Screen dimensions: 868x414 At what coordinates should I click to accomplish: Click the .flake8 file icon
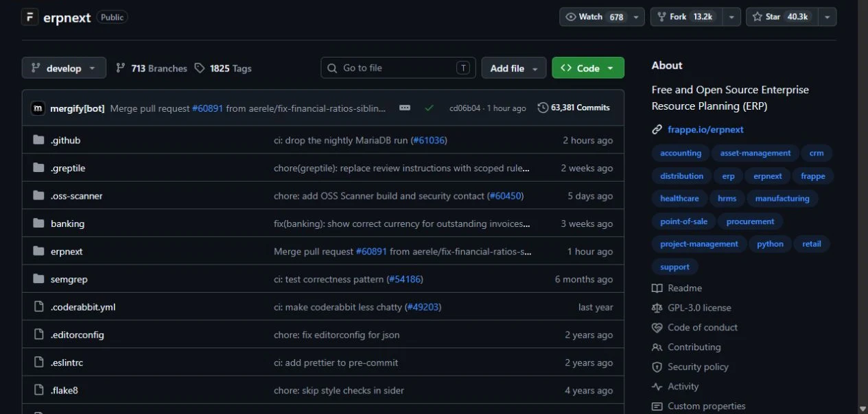tap(38, 391)
